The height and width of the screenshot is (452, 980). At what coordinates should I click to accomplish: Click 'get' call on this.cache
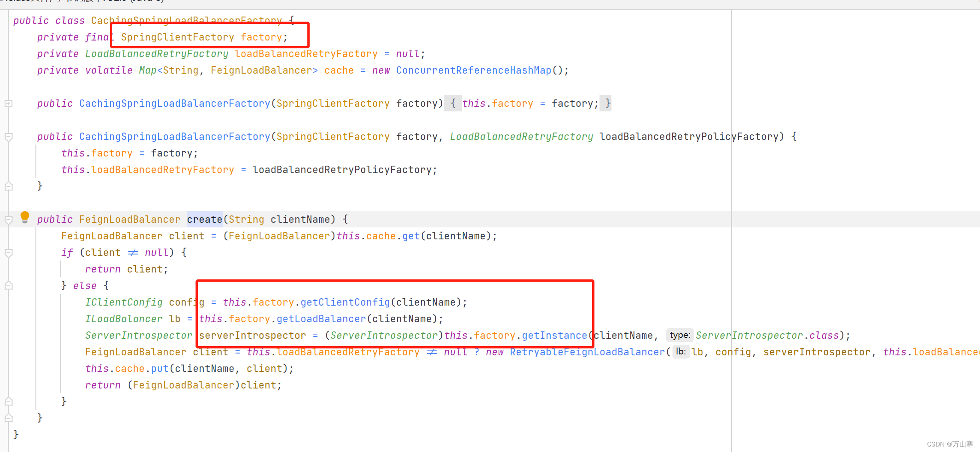point(411,236)
